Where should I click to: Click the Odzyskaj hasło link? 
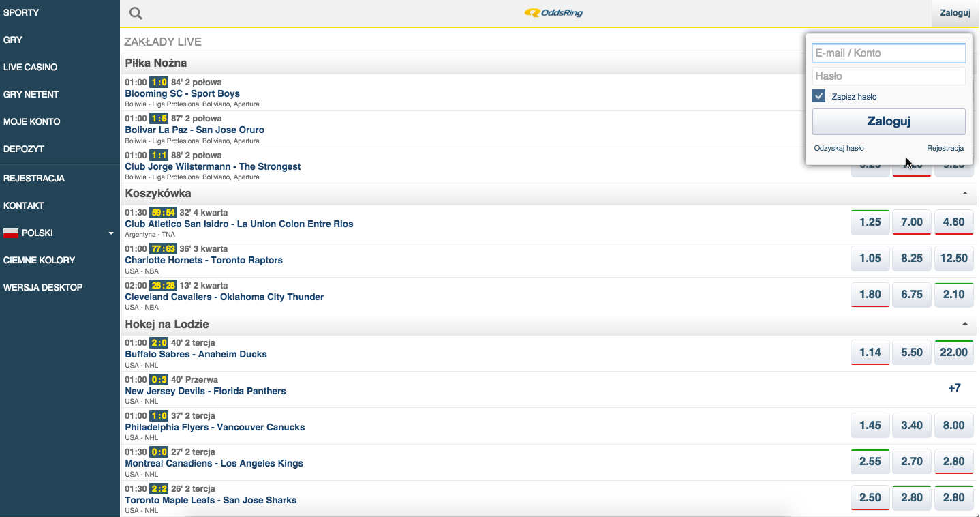click(839, 148)
